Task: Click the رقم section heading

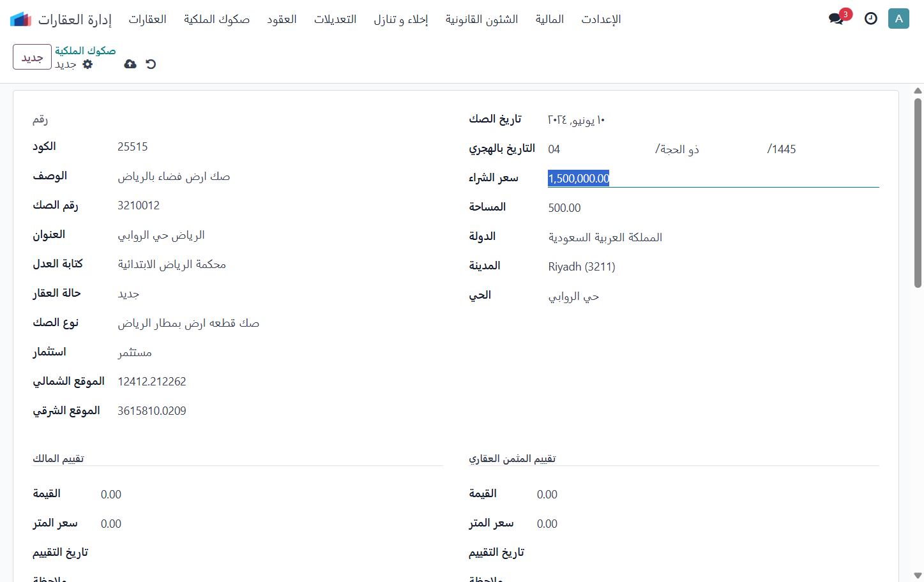Action: click(x=40, y=119)
